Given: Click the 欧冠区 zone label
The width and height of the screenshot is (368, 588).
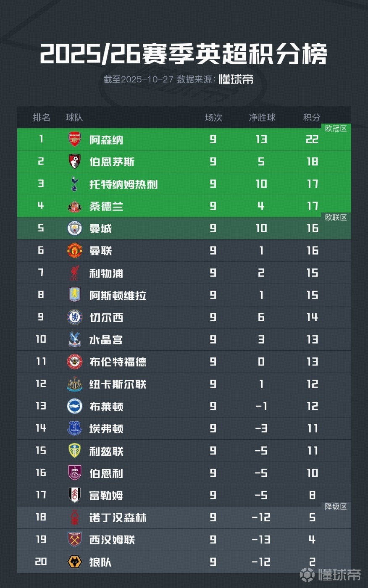Looking at the screenshot, I should [x=336, y=129].
